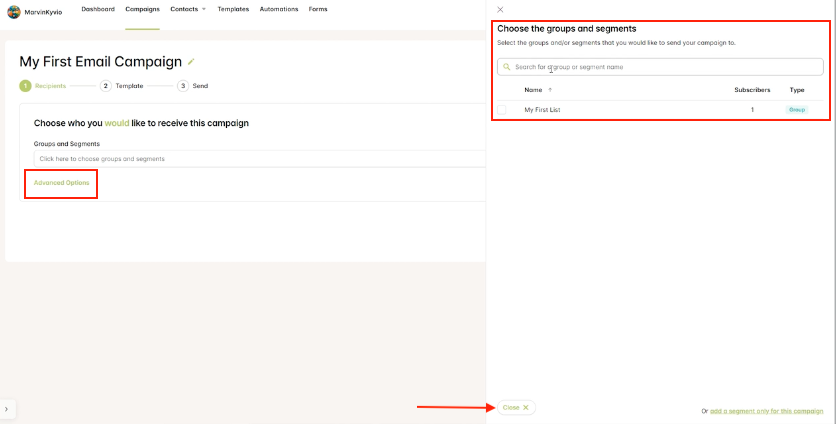Expand the bottom-left sidebar chevron
836x424 pixels.
coord(6,409)
